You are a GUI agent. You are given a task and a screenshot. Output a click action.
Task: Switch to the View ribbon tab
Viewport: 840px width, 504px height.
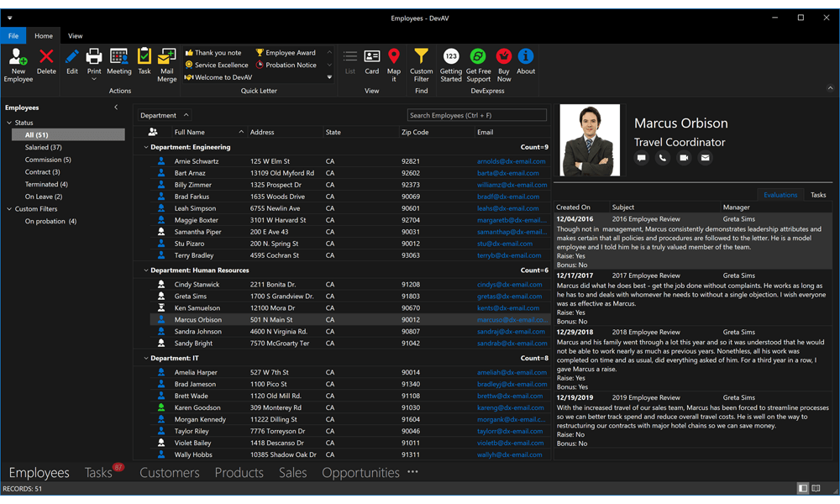pos(75,35)
